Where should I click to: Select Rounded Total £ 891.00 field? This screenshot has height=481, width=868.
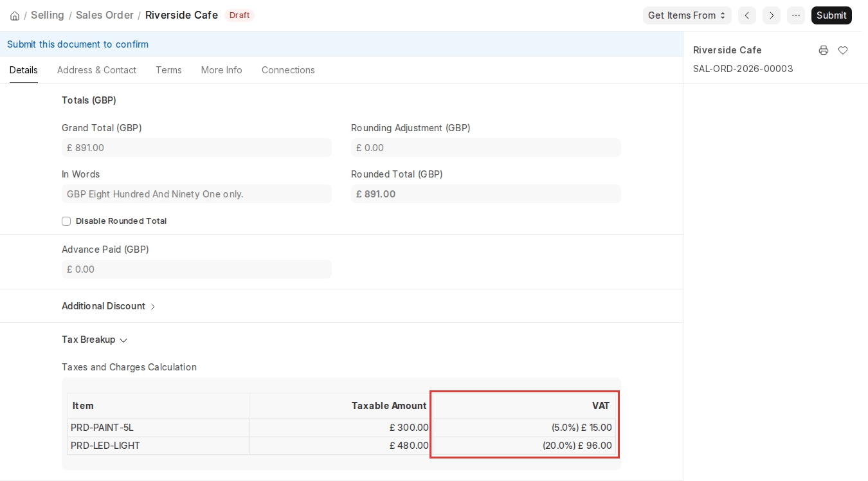[x=486, y=194]
